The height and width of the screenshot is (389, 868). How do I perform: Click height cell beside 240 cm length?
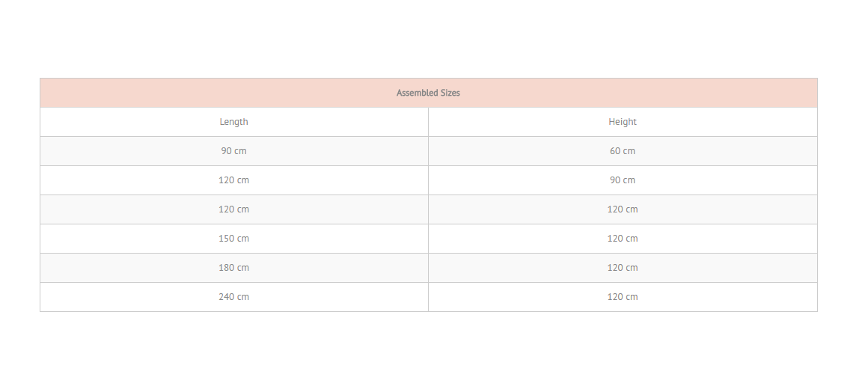[x=623, y=297]
